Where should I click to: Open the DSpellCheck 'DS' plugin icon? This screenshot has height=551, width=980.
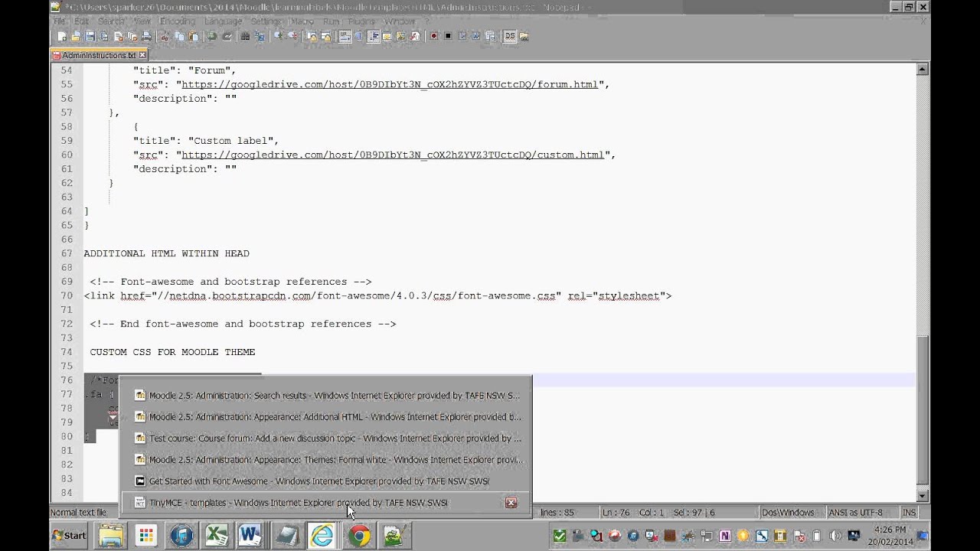point(511,35)
